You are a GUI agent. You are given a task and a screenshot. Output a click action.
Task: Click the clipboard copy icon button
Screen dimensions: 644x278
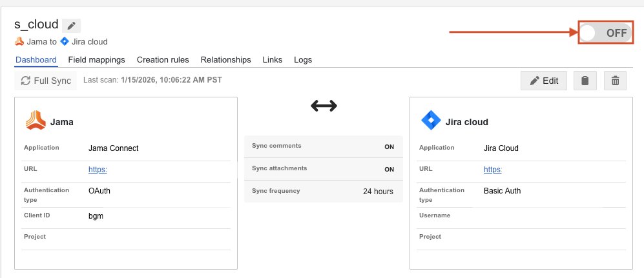coord(585,81)
